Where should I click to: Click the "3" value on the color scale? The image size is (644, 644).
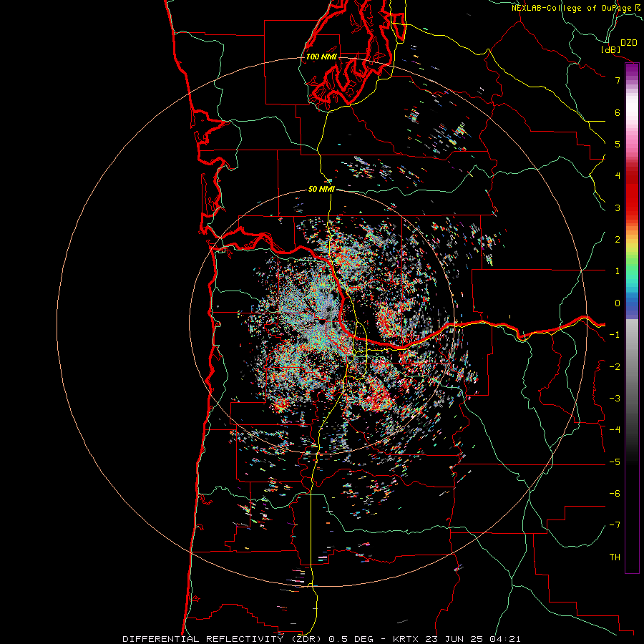tap(618, 208)
